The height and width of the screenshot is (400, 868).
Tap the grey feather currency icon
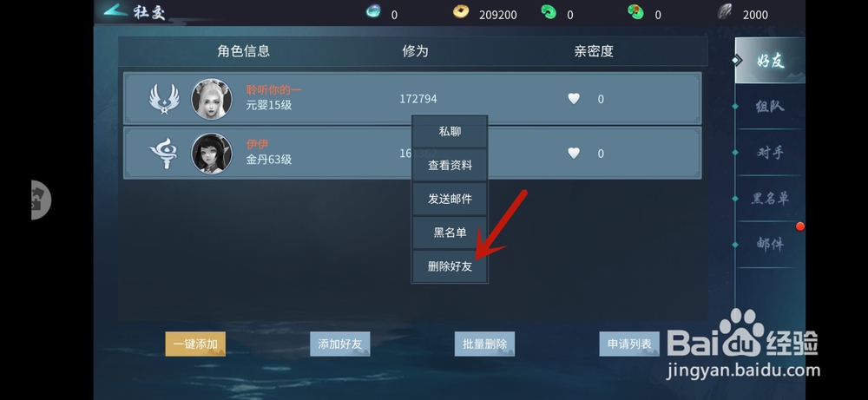(x=725, y=11)
